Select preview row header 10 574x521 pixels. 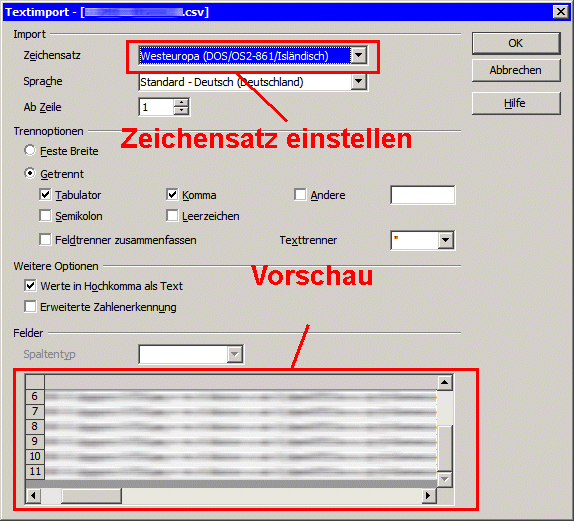coord(35,456)
